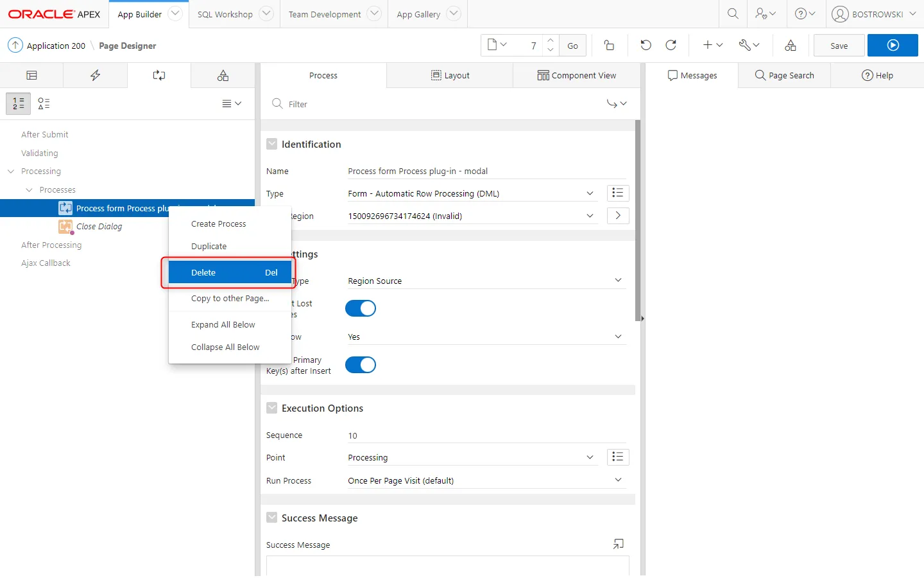Click the search magnifier in header
The width and height of the screenshot is (924, 578).
pos(733,13)
